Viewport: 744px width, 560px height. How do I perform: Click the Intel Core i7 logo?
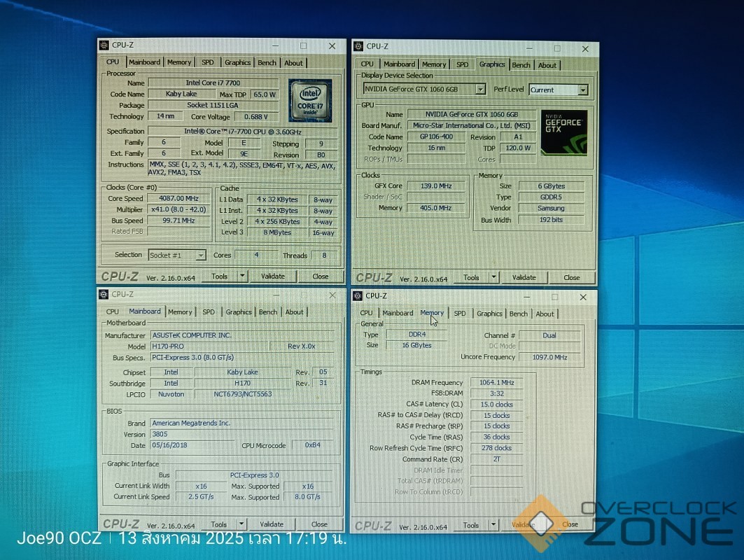(310, 101)
